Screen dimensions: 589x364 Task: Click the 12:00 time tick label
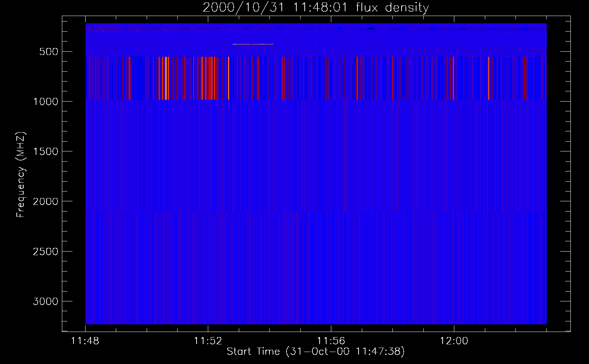(454, 341)
